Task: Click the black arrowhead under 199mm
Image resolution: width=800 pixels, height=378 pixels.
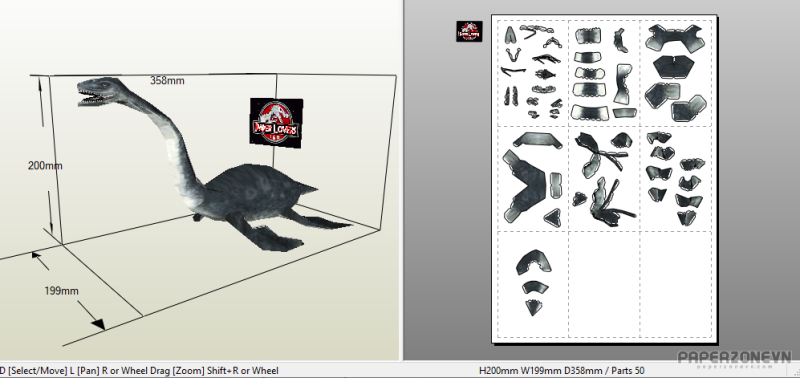Action: [x=98, y=323]
